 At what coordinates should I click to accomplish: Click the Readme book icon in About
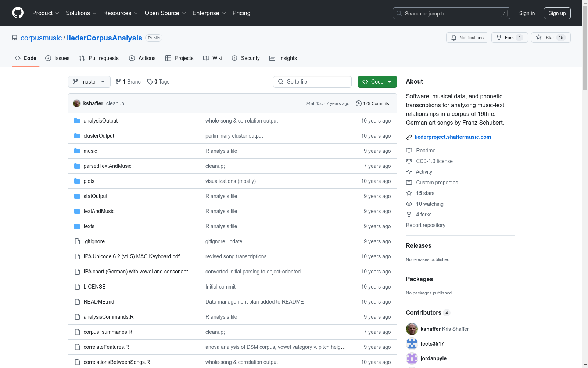[x=409, y=151]
